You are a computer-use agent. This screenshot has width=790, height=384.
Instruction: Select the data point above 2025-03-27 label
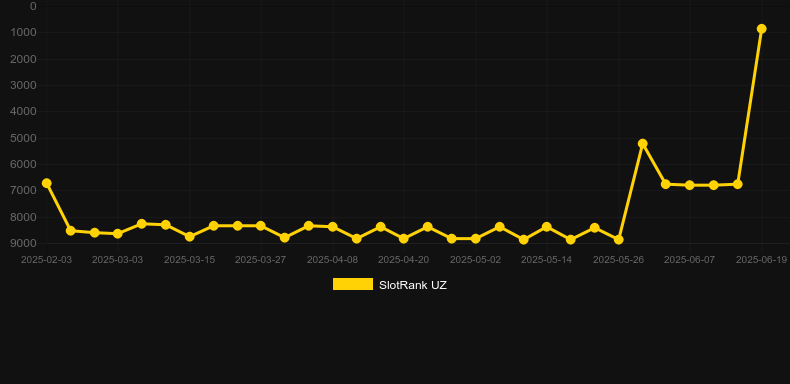pyautogui.click(x=260, y=226)
